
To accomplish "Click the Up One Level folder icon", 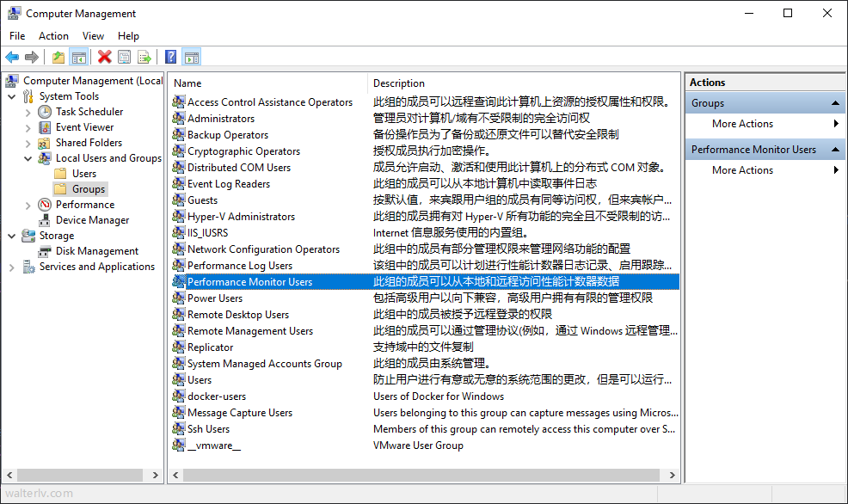I will (58, 58).
